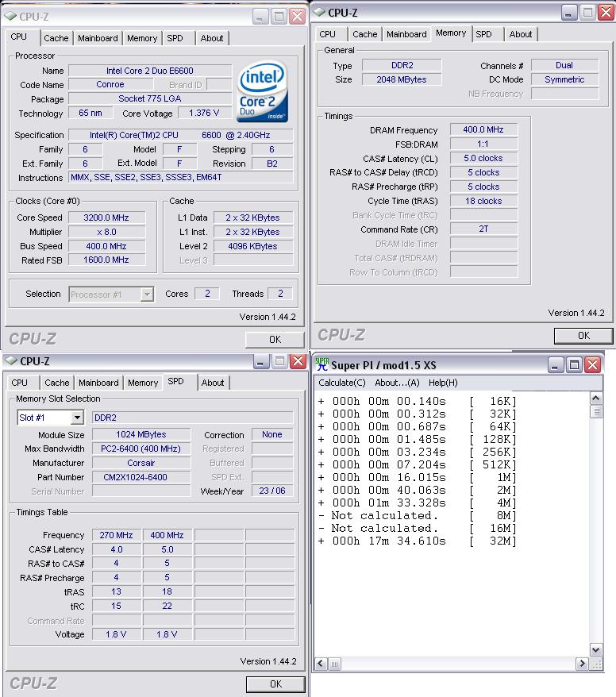Open Cache tab in the SPD window
This screenshot has height=697, width=616.
coord(57,383)
